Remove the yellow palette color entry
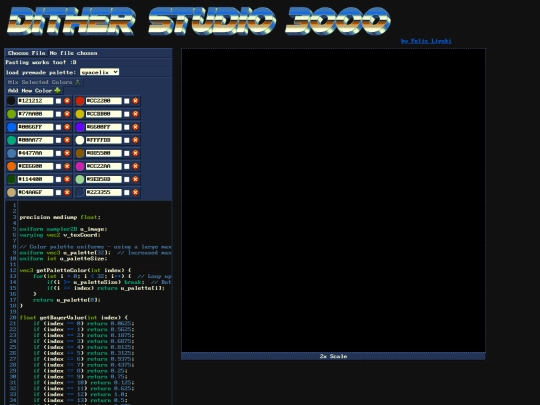The width and height of the screenshot is (540, 405). (x=135, y=114)
